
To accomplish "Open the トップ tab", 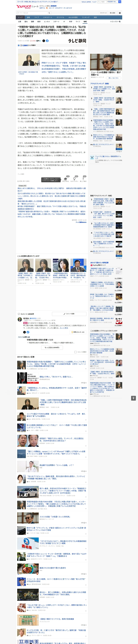I will click(20, 17).
